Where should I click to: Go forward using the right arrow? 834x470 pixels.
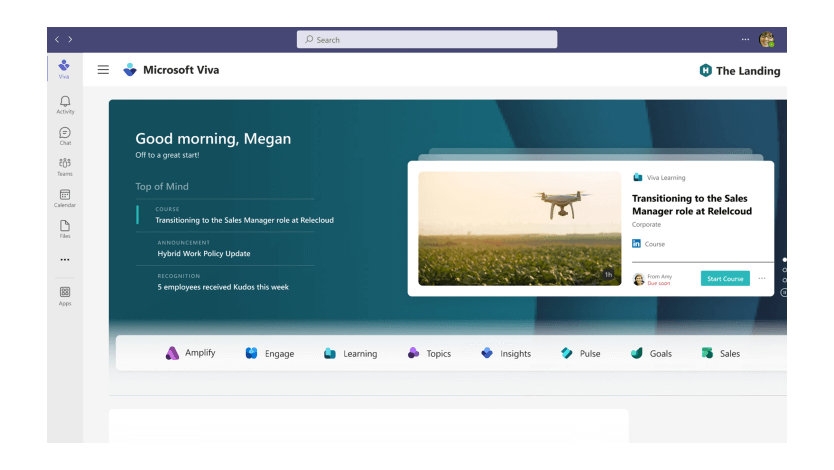click(70, 39)
